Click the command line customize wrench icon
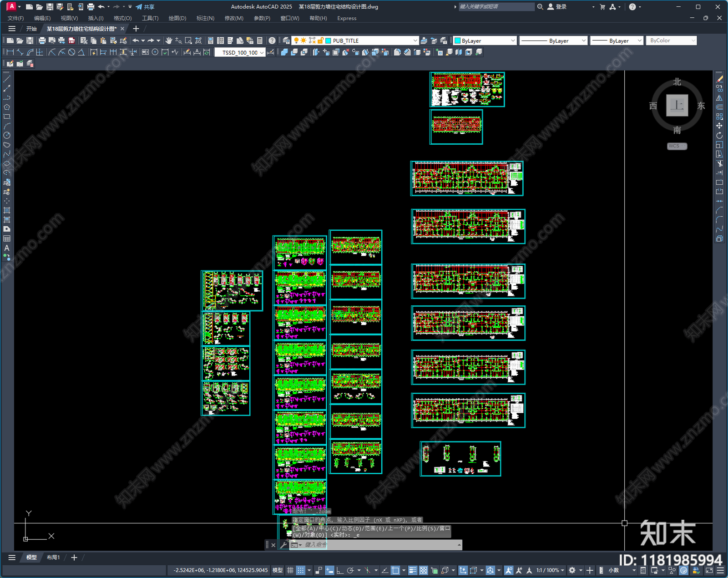The width and height of the screenshot is (728, 578). (283, 545)
